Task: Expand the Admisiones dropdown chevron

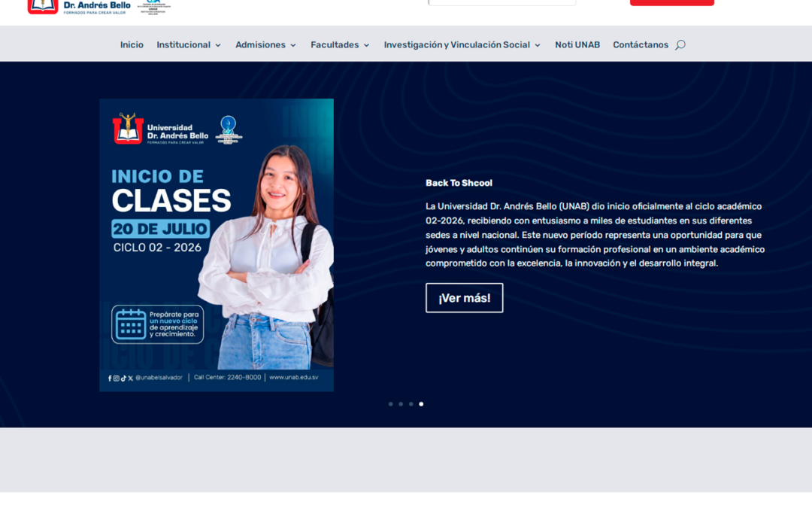Action: [293, 46]
